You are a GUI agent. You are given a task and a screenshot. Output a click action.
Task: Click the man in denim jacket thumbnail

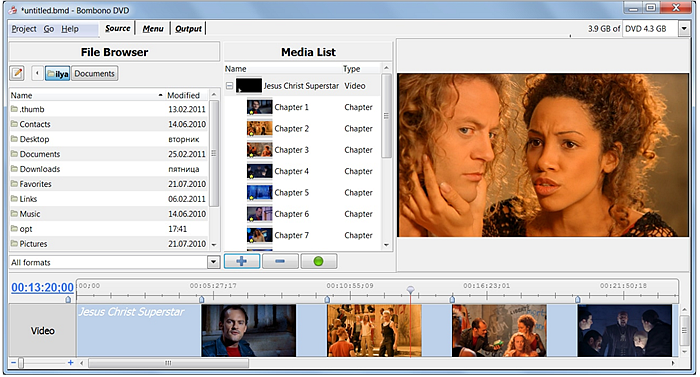pyautogui.click(x=249, y=331)
